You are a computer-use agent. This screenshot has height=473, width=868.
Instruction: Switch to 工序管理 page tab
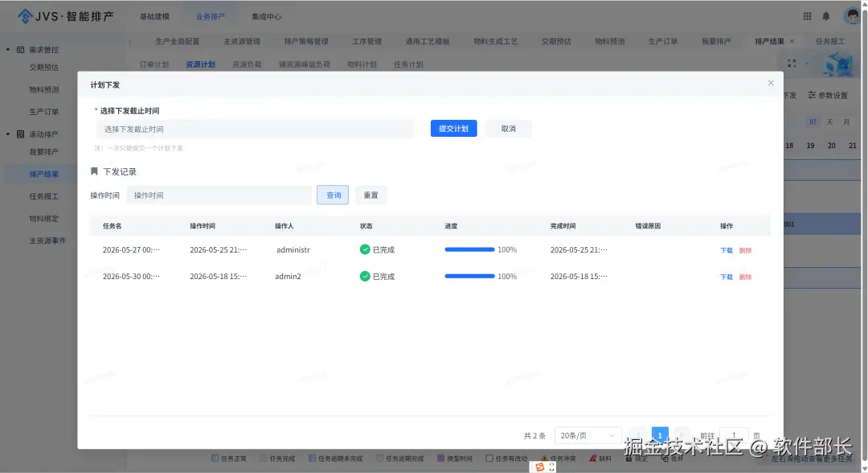pyautogui.click(x=367, y=42)
